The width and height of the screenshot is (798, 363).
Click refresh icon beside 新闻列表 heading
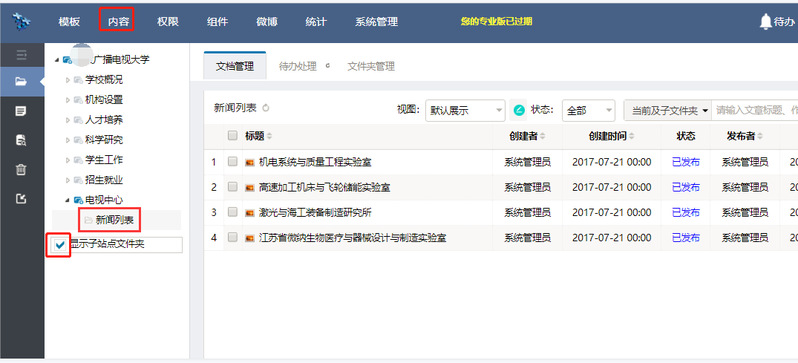(x=265, y=108)
